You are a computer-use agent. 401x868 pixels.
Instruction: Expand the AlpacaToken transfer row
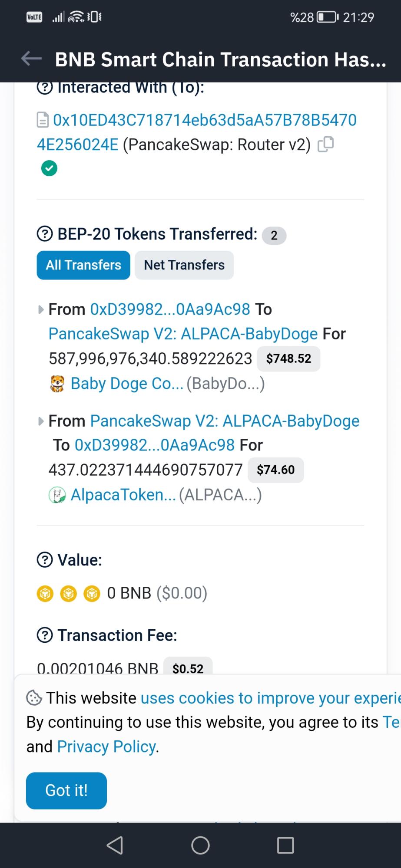[x=41, y=420]
